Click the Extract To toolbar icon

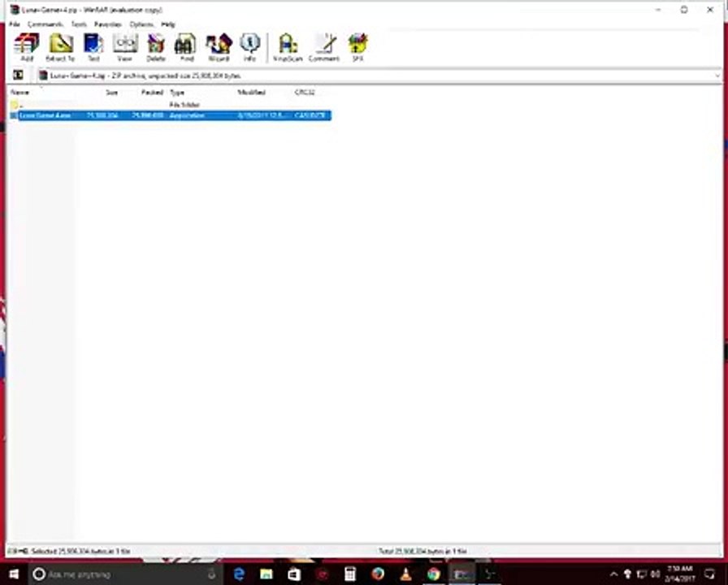click(x=60, y=47)
